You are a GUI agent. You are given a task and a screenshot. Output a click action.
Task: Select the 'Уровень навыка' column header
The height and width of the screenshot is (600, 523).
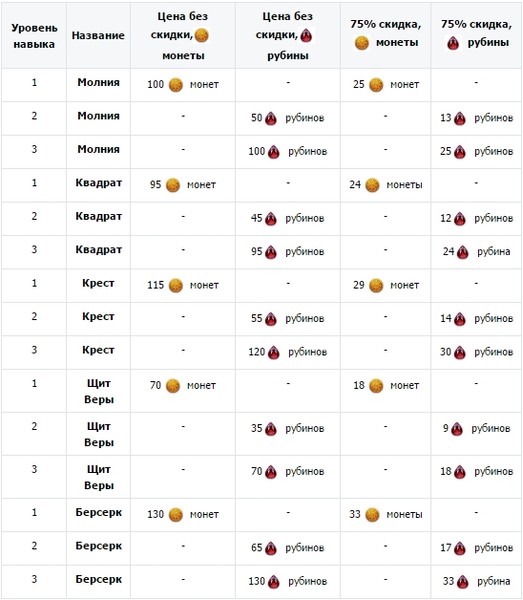click(34, 36)
